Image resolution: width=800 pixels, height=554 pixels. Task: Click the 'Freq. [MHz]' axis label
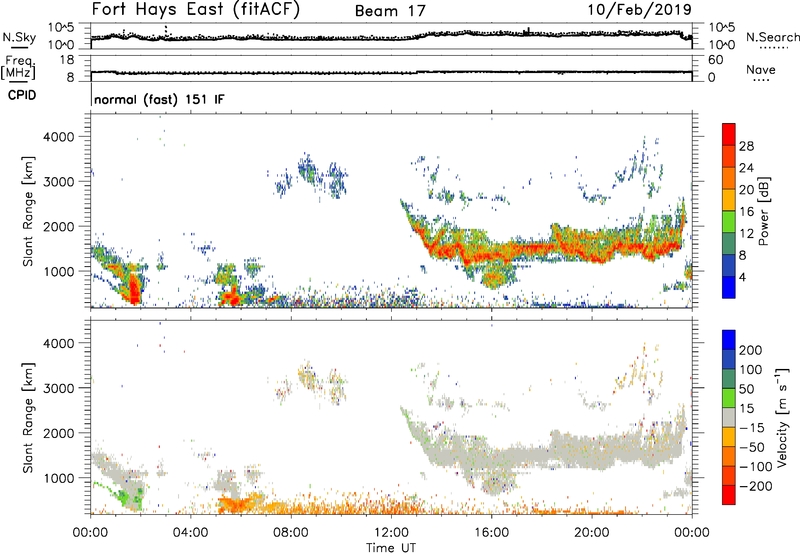point(18,68)
